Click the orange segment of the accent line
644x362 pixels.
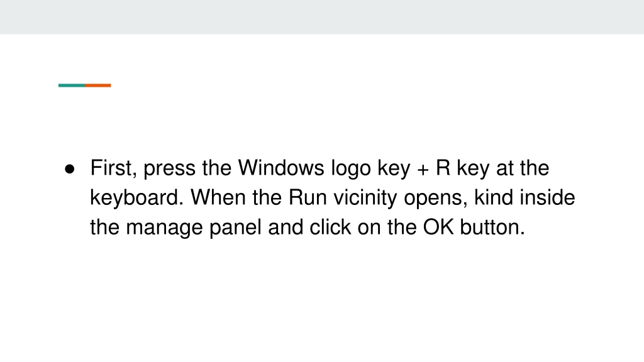(x=98, y=85)
